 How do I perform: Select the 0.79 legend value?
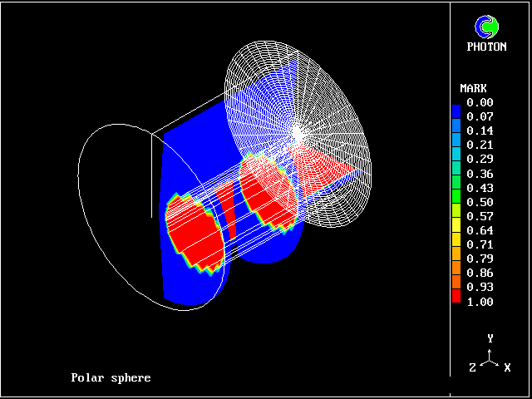[x=480, y=259]
